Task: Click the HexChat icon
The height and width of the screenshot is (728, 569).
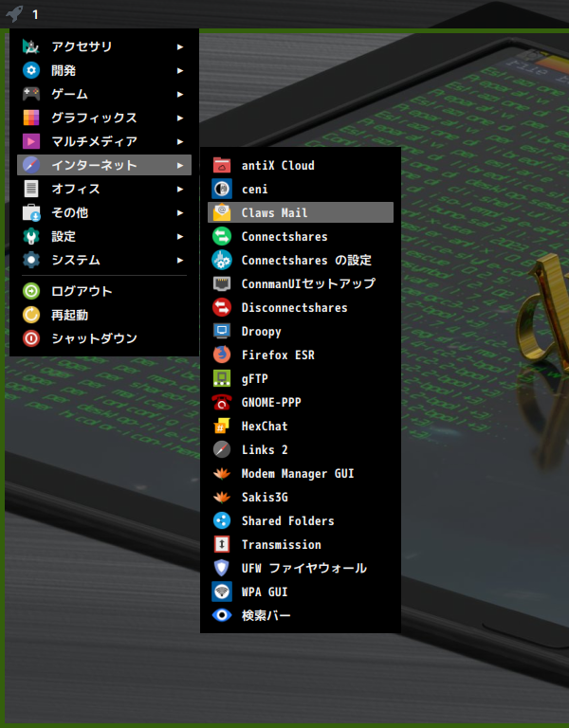Action: tap(222, 426)
